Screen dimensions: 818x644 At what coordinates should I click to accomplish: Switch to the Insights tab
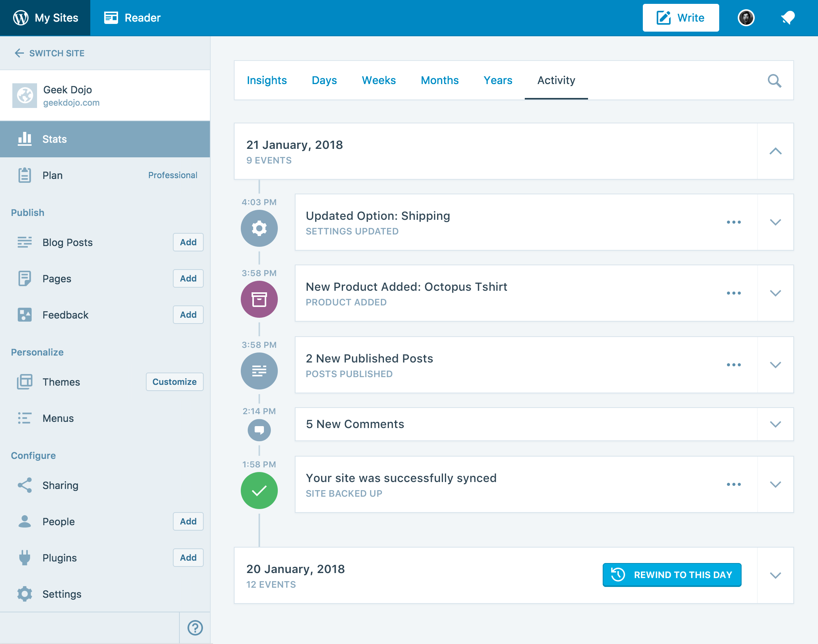coord(267,80)
